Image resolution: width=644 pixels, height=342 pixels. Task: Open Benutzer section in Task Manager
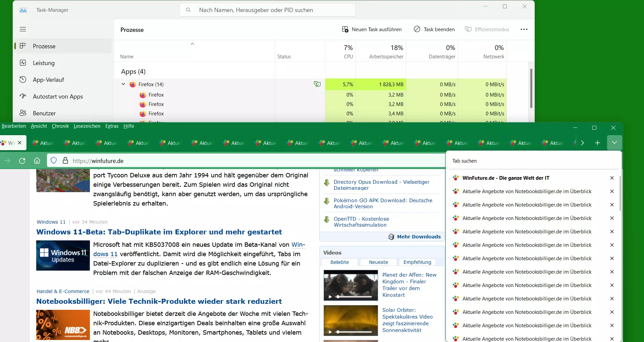[x=63, y=113]
